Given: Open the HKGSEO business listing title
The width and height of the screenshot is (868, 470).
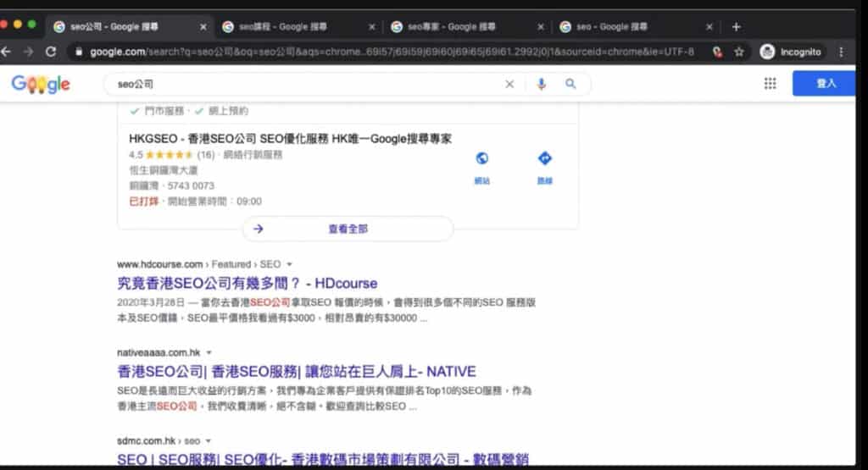Looking at the screenshot, I should [x=290, y=139].
